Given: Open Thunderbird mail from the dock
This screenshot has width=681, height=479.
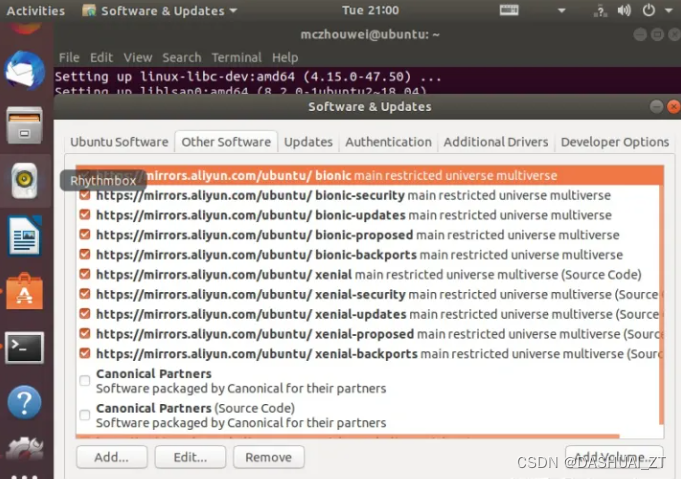Looking at the screenshot, I should (x=24, y=71).
